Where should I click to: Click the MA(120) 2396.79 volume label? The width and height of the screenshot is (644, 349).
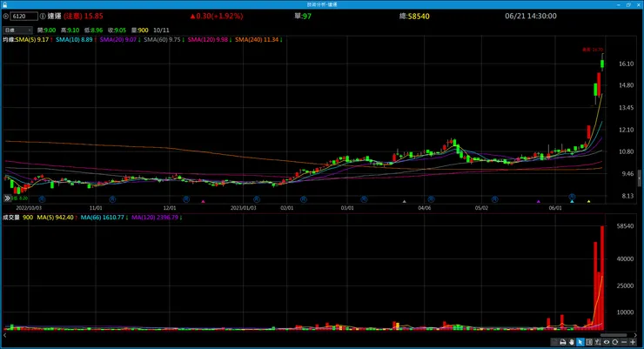[156, 218]
